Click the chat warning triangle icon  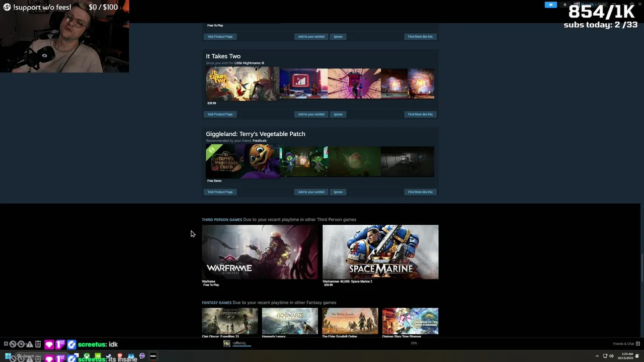pyautogui.click(x=30, y=344)
